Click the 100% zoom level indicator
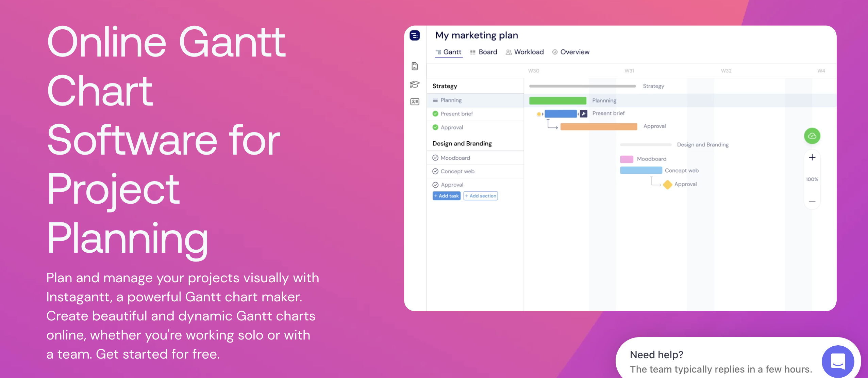 pos(812,179)
